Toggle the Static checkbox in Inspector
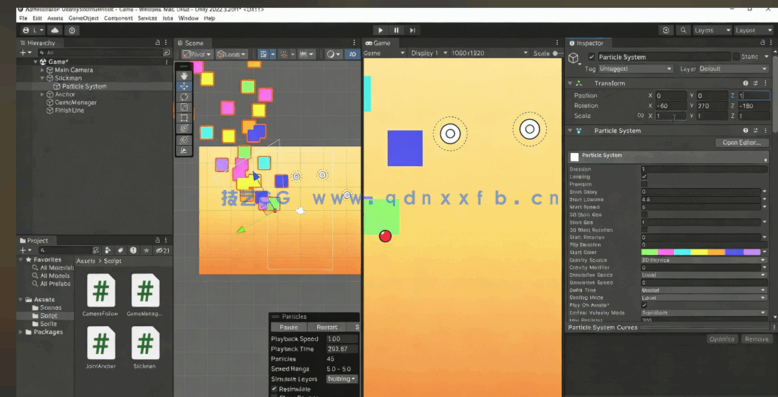778x397 pixels. point(736,57)
